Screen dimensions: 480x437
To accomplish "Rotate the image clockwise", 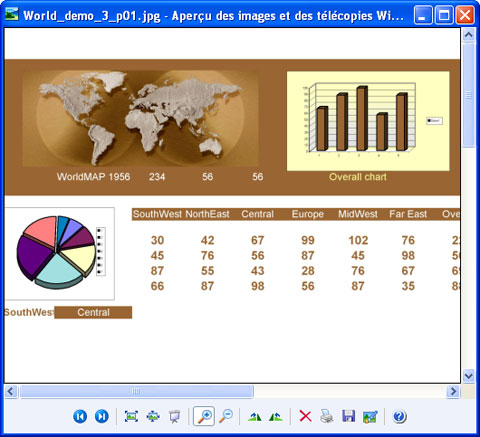I will (x=255, y=416).
